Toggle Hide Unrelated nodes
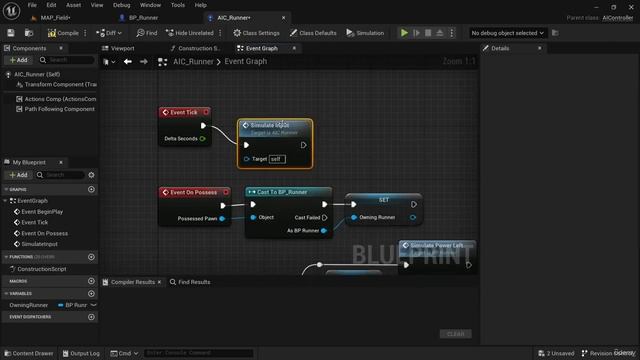640x360 pixels. (x=189, y=33)
